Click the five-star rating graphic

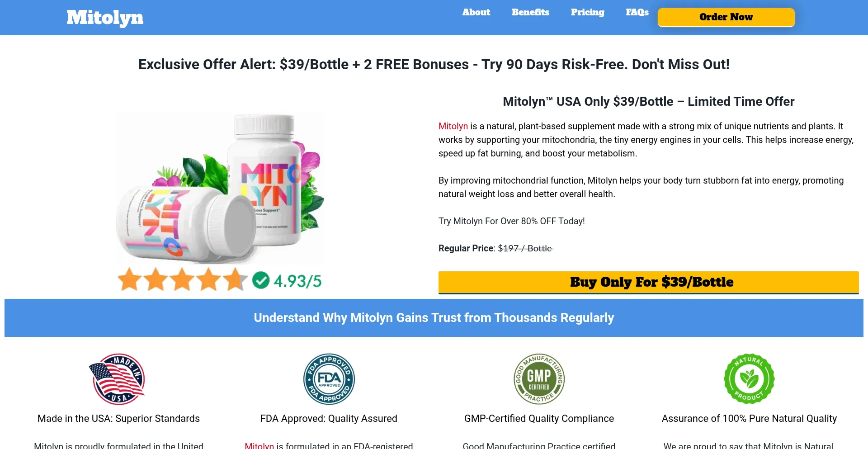coord(183,279)
